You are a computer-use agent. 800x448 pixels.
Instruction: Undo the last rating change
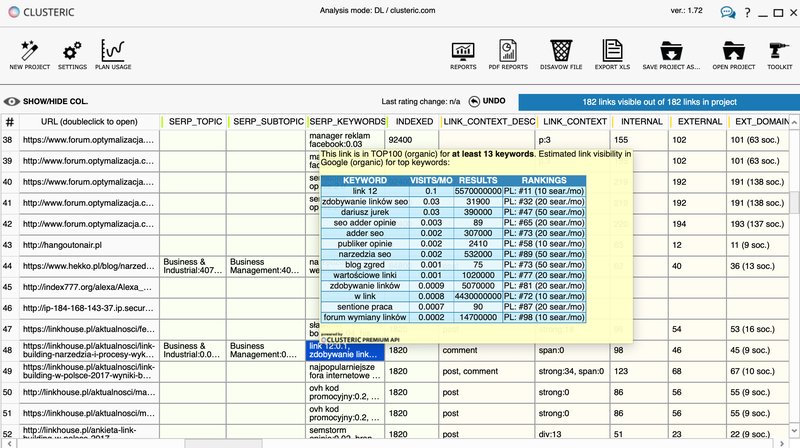point(487,101)
